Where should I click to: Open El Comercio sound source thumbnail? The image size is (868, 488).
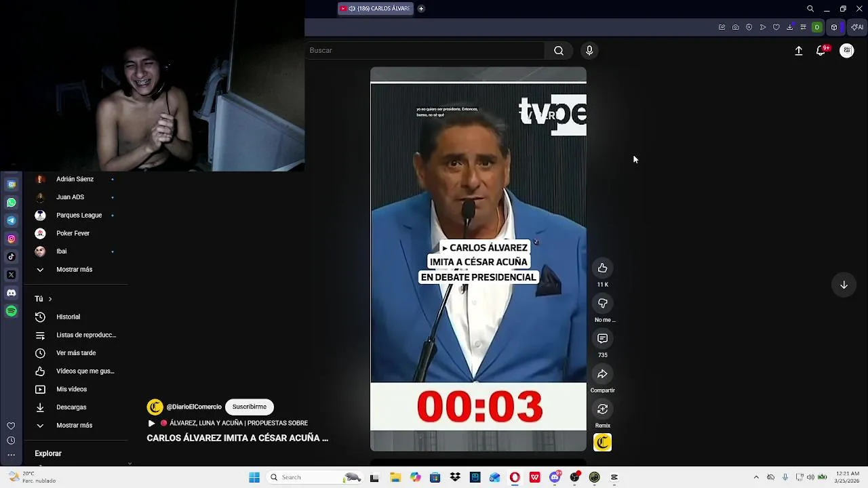click(602, 443)
